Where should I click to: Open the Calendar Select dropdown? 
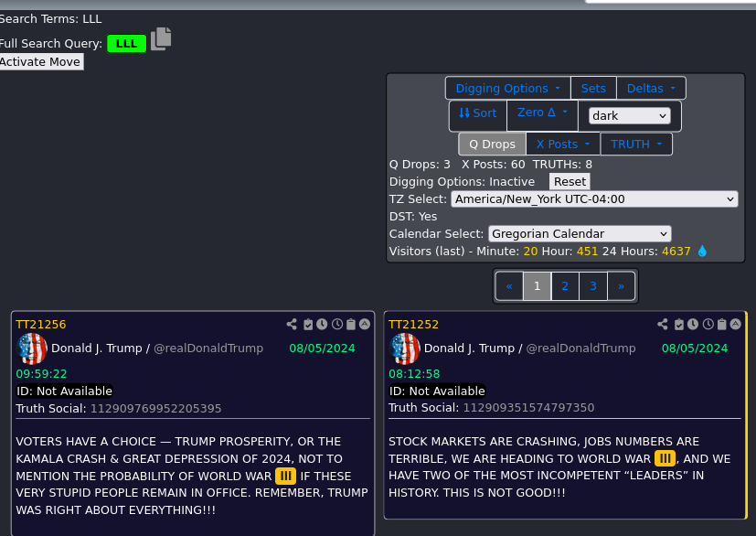(x=580, y=234)
